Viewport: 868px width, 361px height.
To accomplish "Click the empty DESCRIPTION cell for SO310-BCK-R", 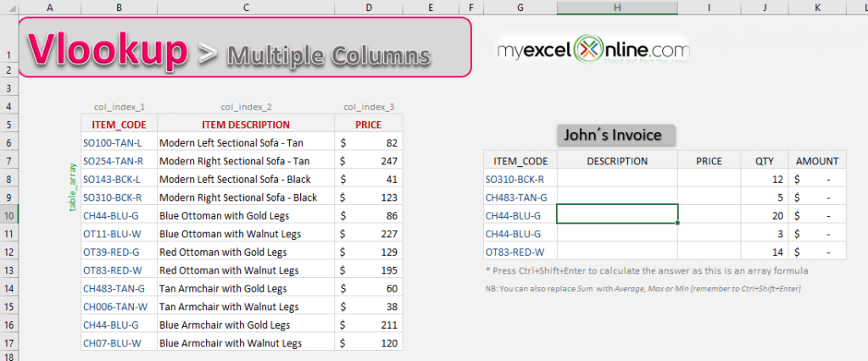I will [616, 179].
